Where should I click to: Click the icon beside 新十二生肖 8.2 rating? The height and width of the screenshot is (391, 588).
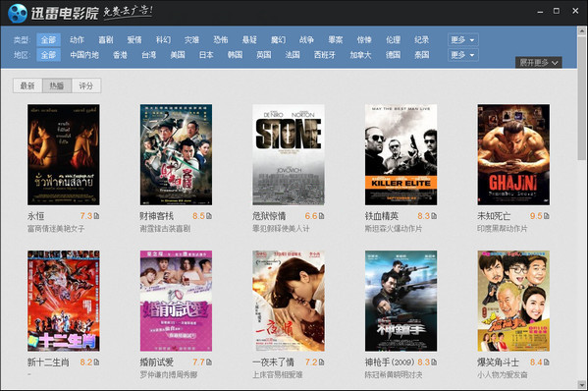(96, 363)
